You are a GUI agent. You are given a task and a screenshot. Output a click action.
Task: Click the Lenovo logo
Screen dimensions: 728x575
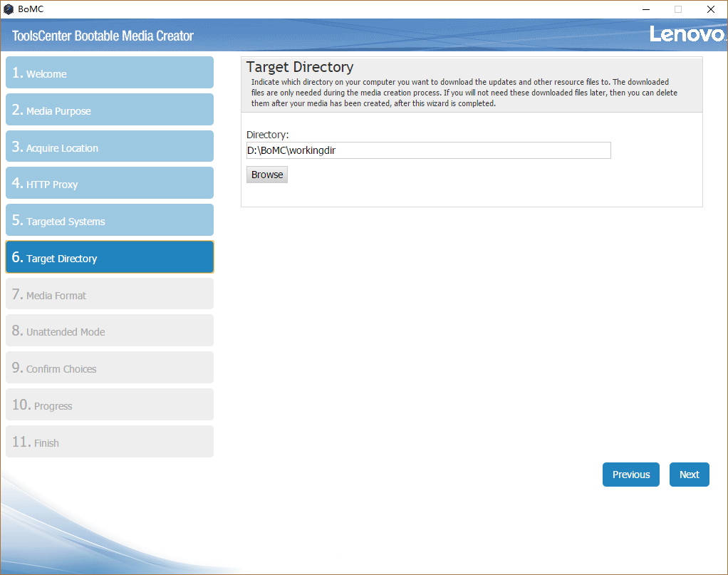click(x=687, y=34)
